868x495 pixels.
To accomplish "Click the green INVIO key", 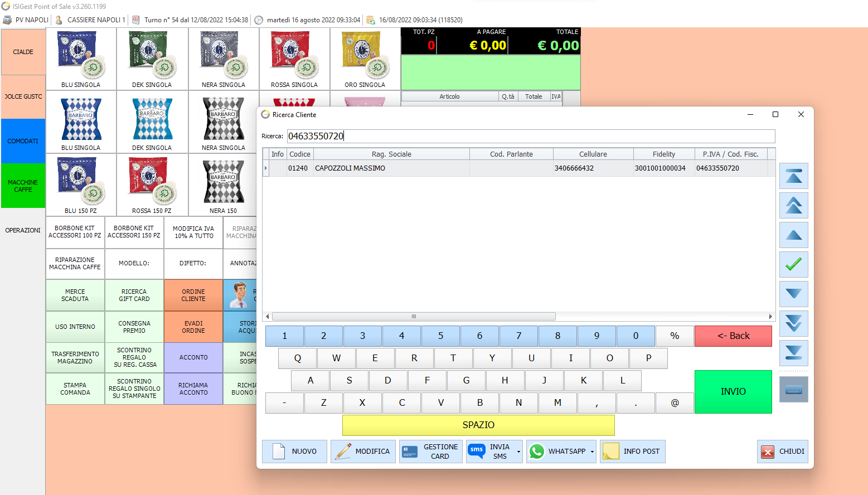I will (x=733, y=392).
